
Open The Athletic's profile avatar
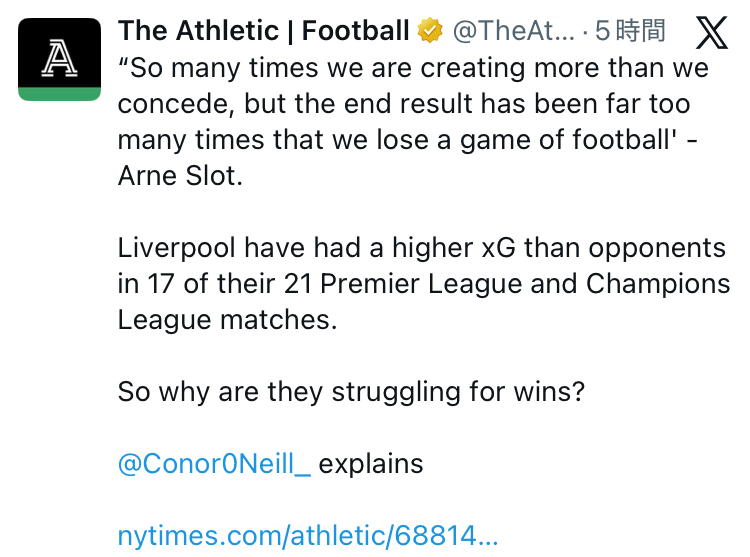59,59
